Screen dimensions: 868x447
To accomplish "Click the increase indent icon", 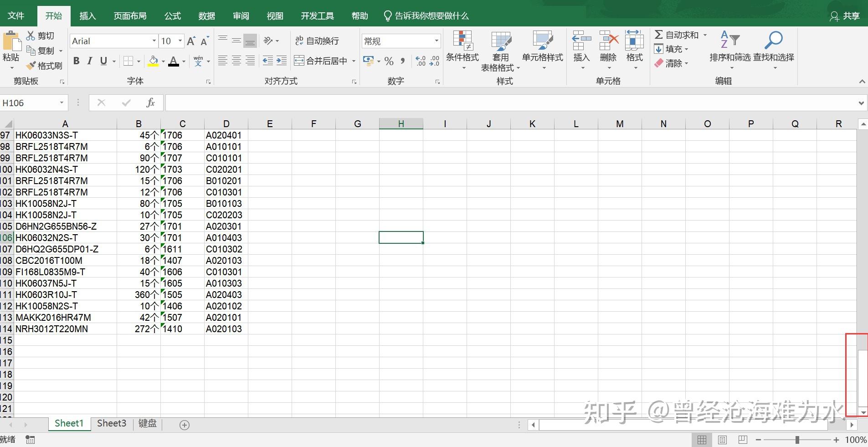I will [282, 61].
